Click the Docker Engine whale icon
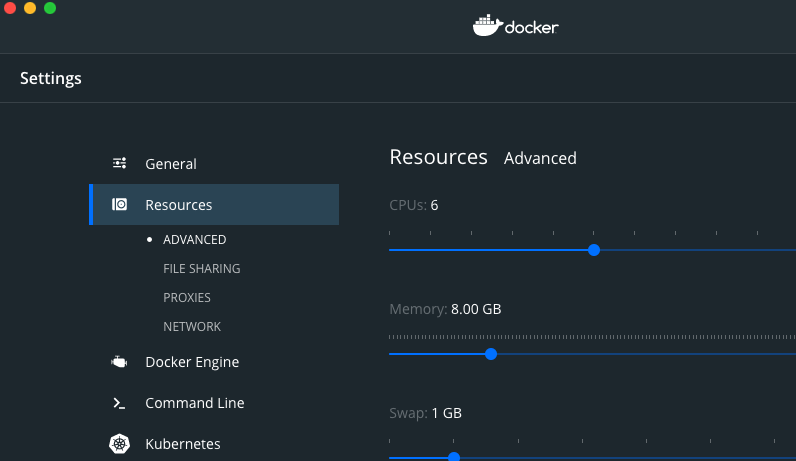The width and height of the screenshot is (796, 461). [119, 362]
